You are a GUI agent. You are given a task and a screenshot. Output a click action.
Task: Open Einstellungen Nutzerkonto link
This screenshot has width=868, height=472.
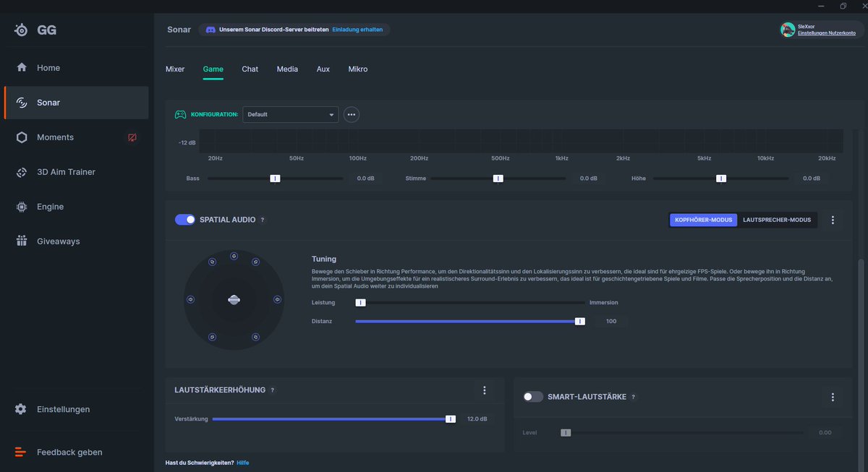pos(827,33)
